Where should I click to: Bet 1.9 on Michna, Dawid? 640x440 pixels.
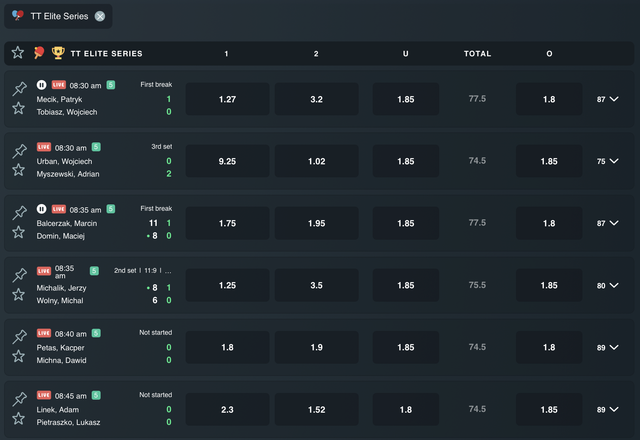click(316, 347)
